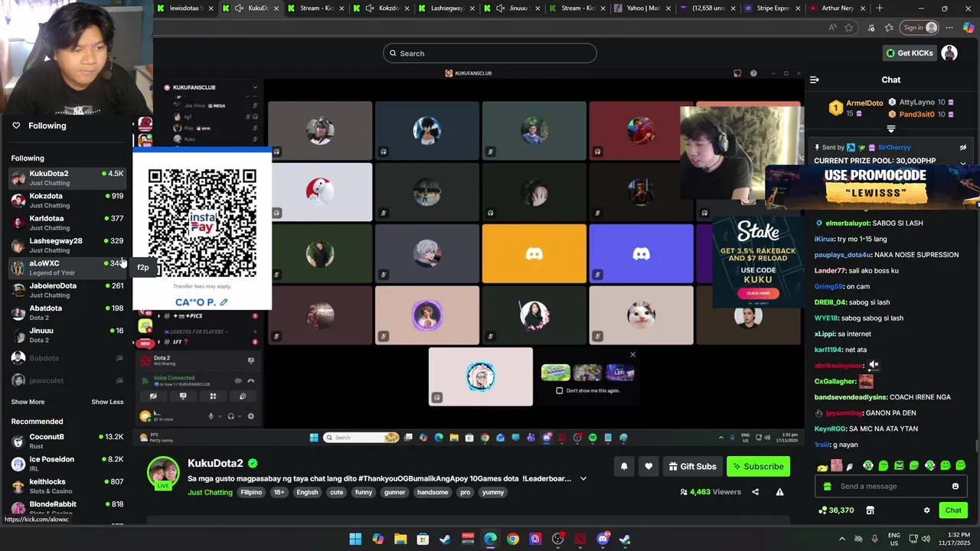Report the stream via warning icon
The image size is (980, 551).
point(779,492)
